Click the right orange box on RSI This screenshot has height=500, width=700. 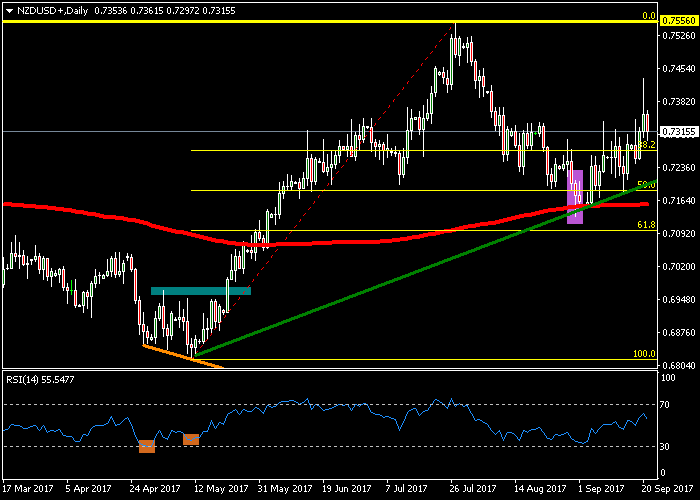tap(191, 439)
